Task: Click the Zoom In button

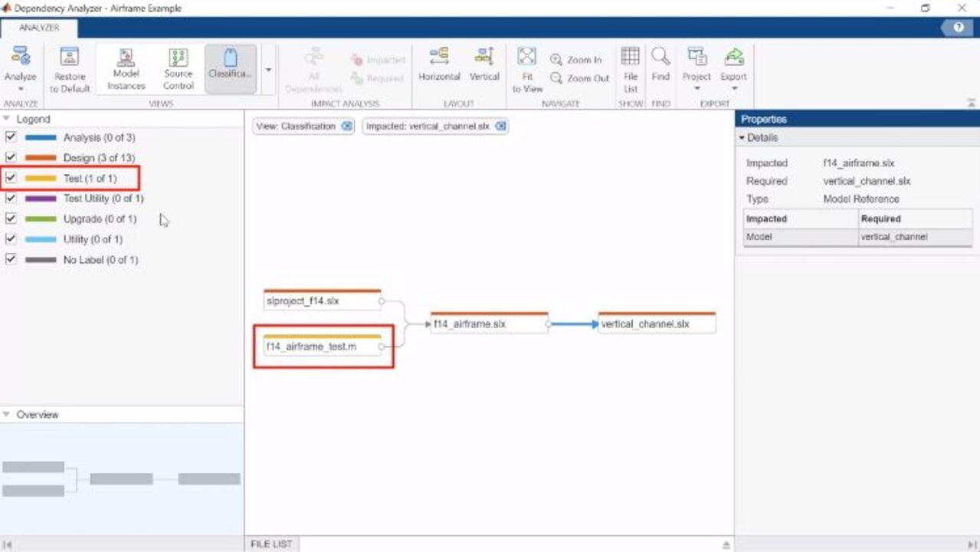Action: 576,60
